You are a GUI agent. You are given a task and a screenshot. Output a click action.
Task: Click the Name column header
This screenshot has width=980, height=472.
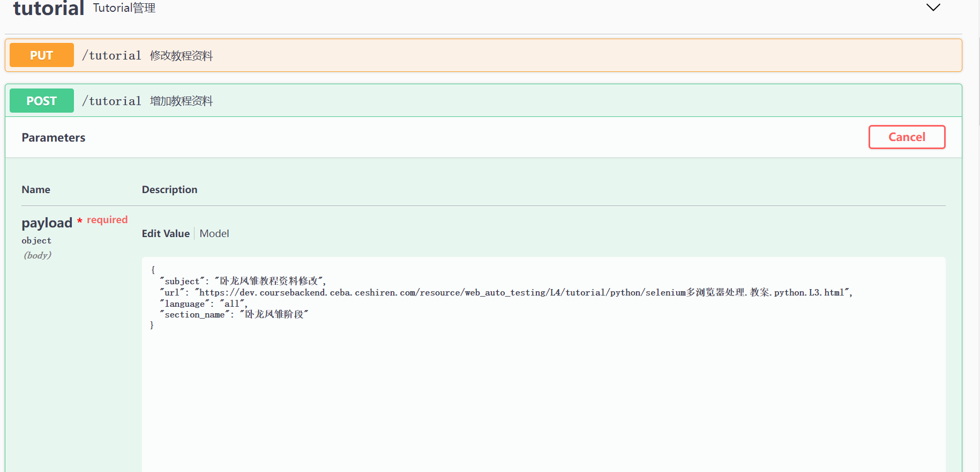pos(36,190)
